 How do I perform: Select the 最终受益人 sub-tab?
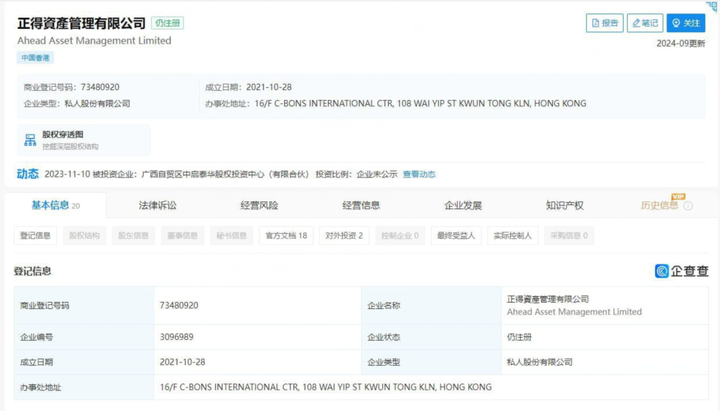click(x=456, y=236)
